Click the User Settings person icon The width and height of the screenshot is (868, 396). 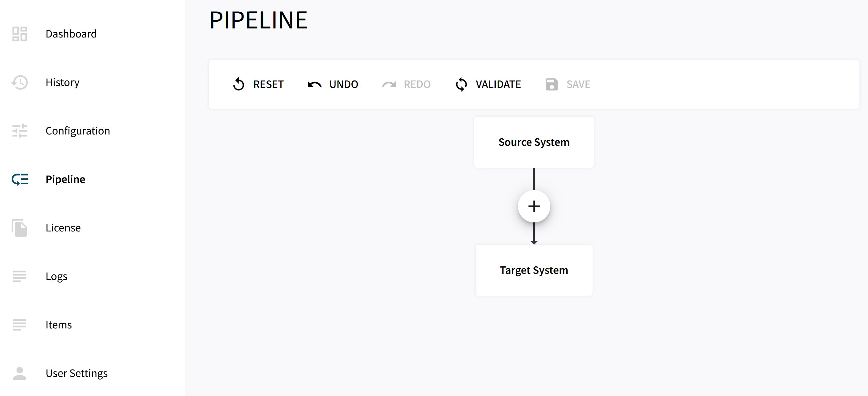click(20, 373)
